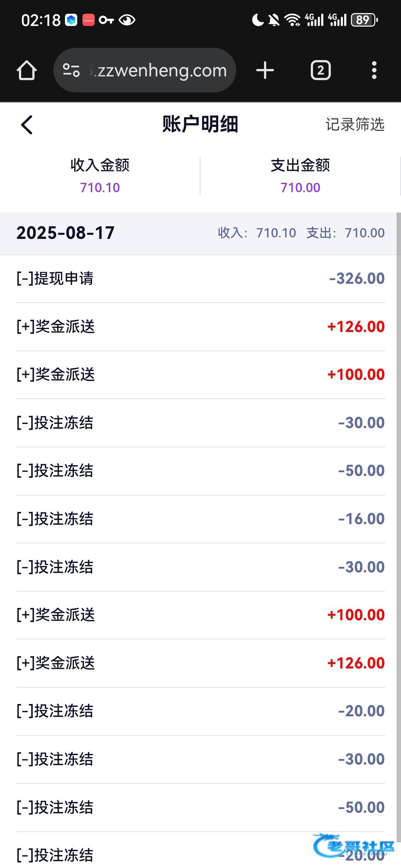This screenshot has height=868, width=401.
Task: Open the tab switcher showing 2 tabs
Action: tap(320, 70)
